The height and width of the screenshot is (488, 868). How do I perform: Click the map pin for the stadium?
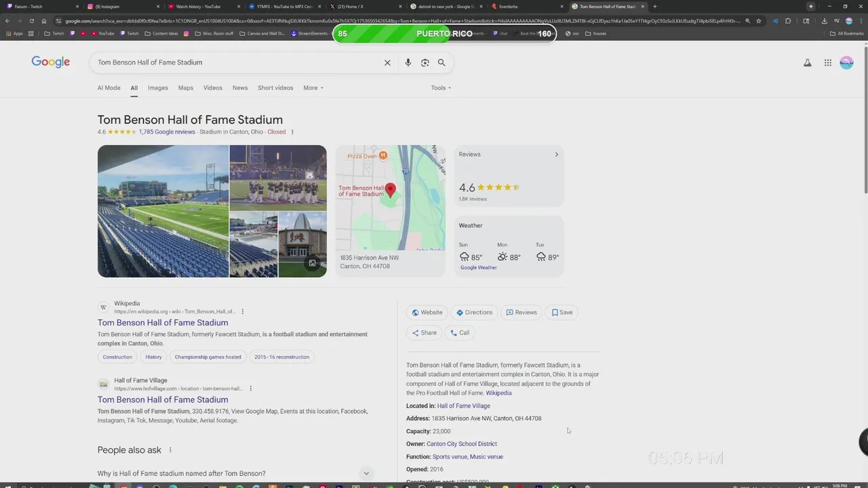(x=390, y=190)
